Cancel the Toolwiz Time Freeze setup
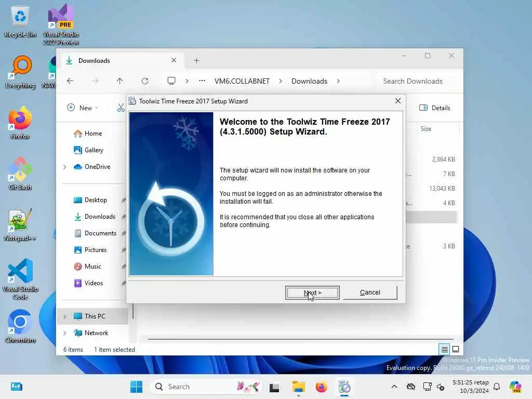The image size is (532, 399). 370,292
